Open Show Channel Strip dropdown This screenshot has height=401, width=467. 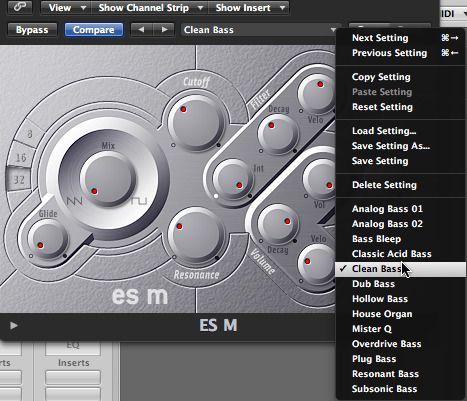150,8
